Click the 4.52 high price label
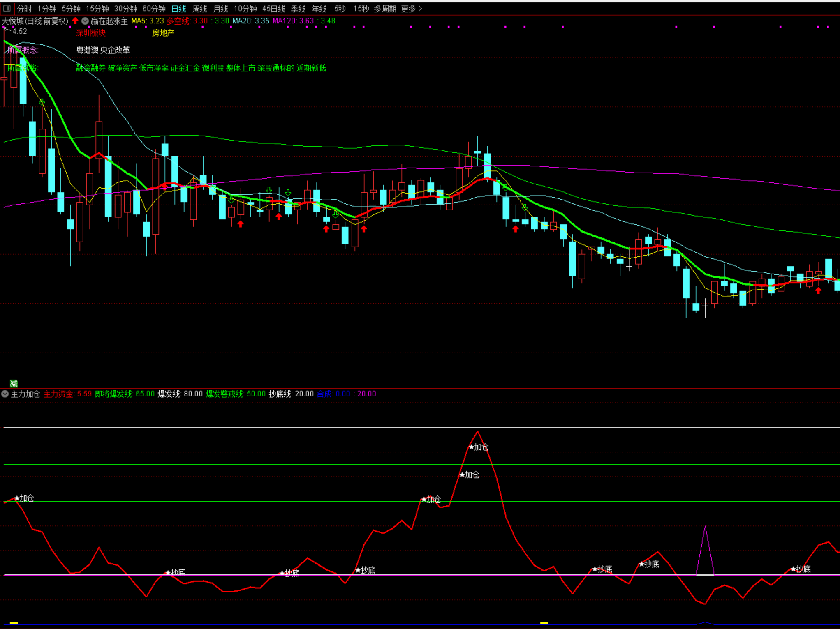Image resolution: width=840 pixels, height=629 pixels. pos(19,31)
